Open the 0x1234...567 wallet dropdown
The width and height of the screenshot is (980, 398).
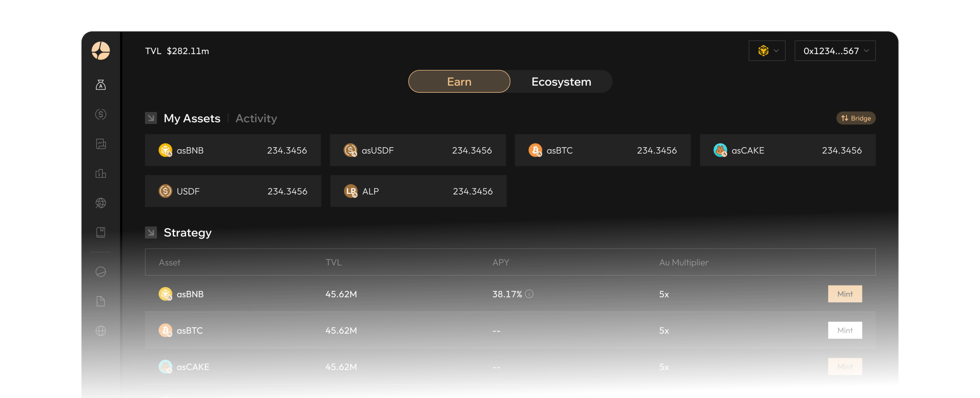tap(835, 51)
